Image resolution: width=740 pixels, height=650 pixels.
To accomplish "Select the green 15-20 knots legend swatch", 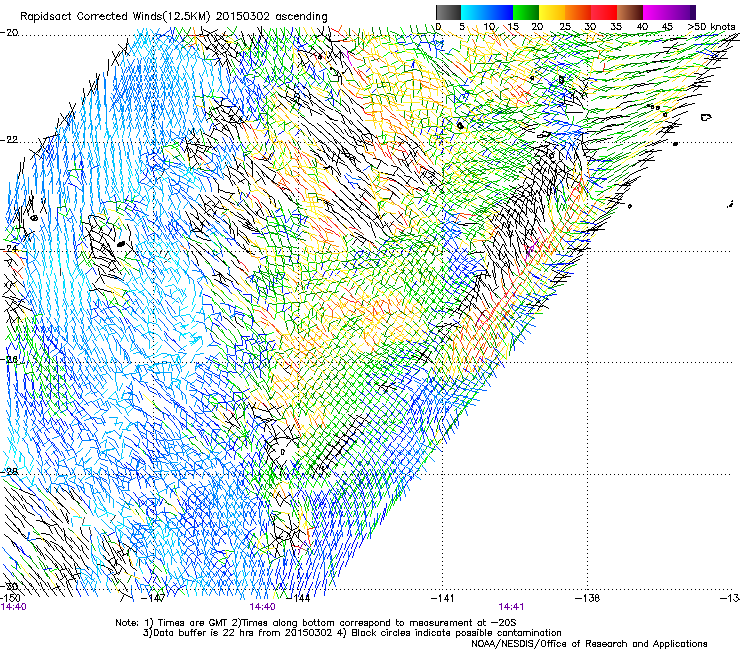I will click(526, 12).
